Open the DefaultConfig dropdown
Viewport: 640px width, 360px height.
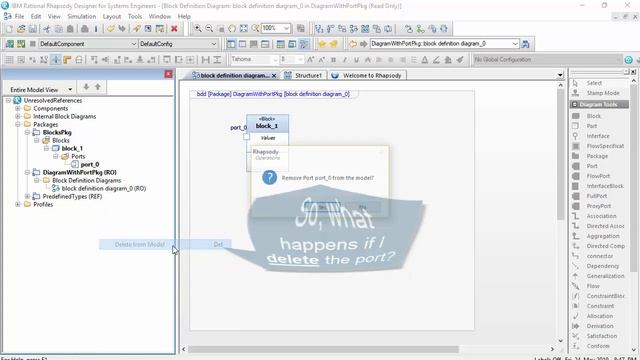tap(214, 44)
